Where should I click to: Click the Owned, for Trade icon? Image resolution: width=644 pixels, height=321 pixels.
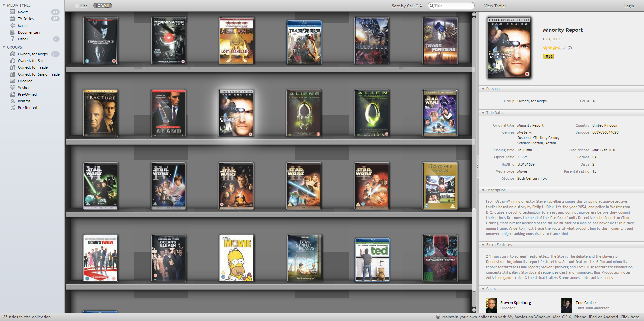[x=13, y=67]
